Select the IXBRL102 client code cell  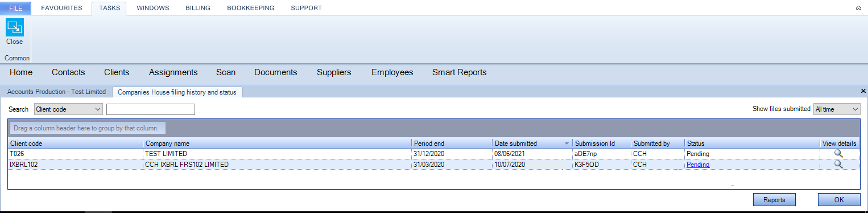(x=75, y=165)
